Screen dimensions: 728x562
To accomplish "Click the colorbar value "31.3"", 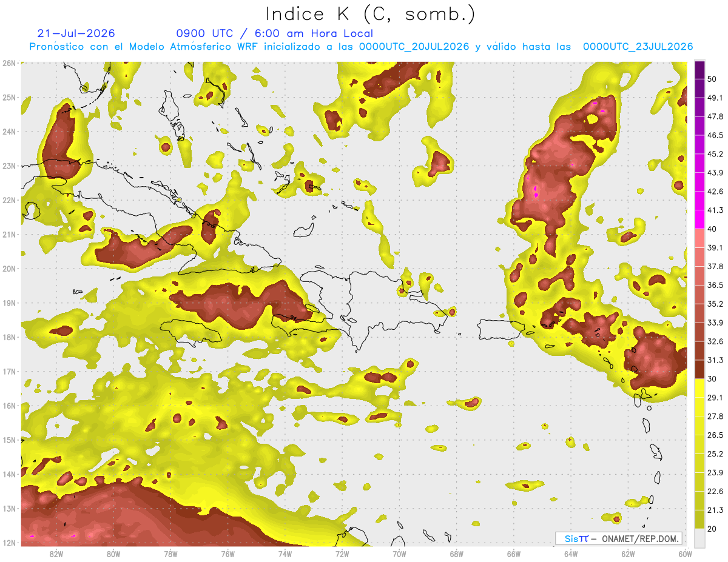I will pos(715,360).
